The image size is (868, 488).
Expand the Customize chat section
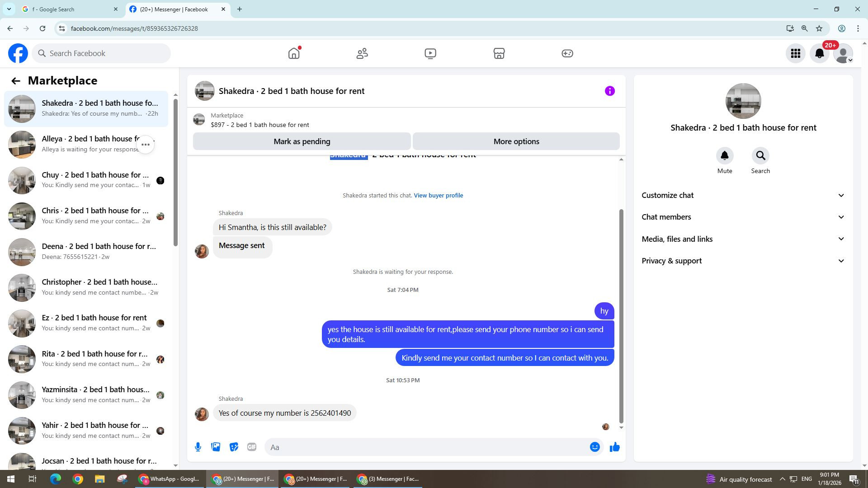(x=743, y=195)
